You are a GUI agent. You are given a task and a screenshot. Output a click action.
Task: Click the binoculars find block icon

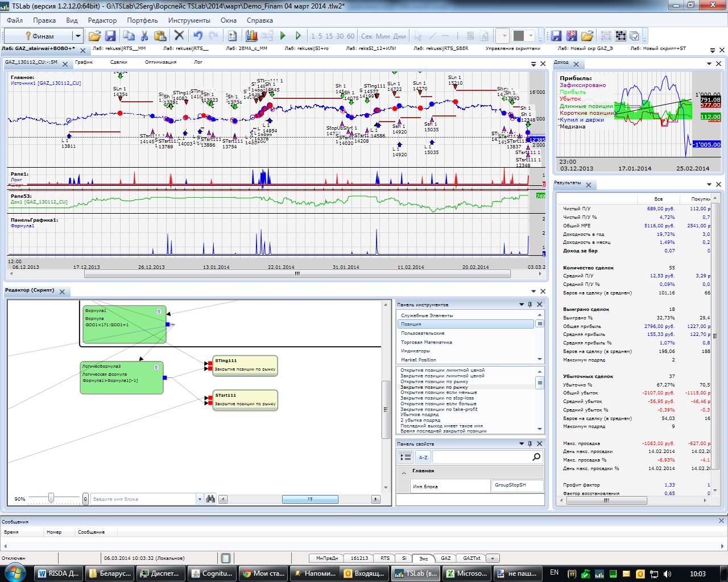pyautogui.click(x=210, y=499)
